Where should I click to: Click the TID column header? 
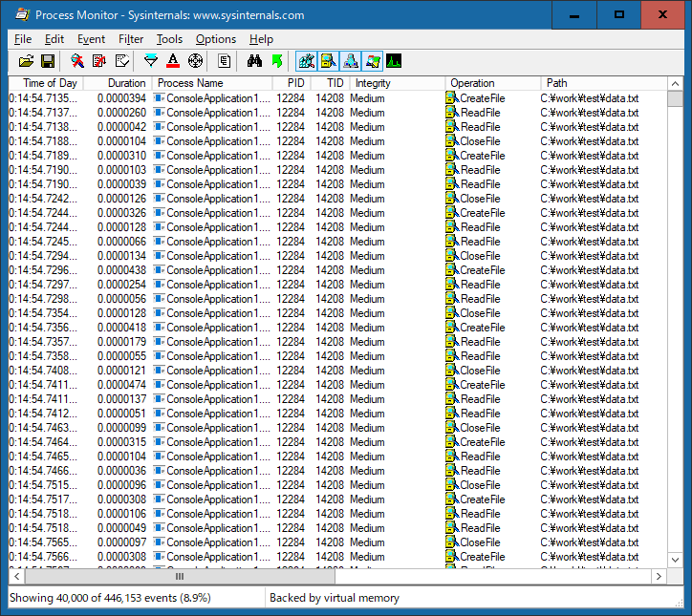tap(330, 83)
